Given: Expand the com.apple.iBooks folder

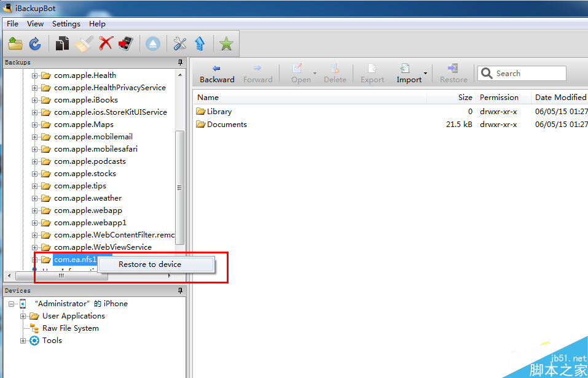Looking at the screenshot, I should 34,100.
